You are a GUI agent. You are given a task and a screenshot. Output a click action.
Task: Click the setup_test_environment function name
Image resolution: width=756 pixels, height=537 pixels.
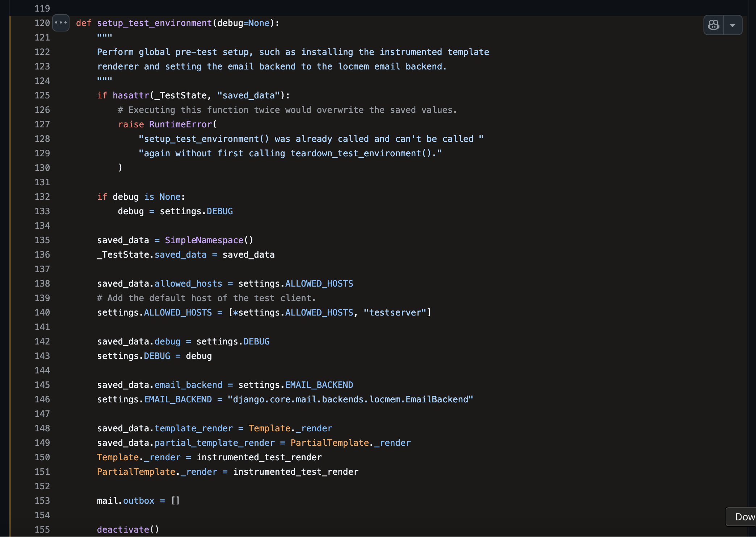155,23
